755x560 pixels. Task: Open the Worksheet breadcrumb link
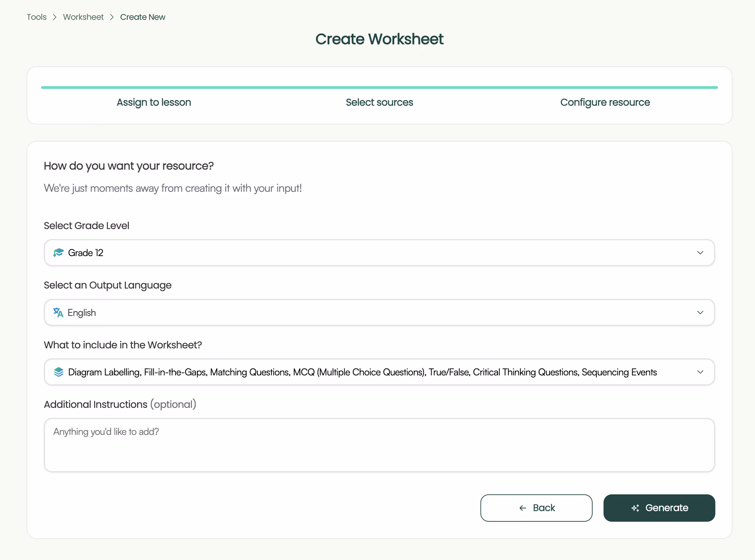(x=83, y=17)
